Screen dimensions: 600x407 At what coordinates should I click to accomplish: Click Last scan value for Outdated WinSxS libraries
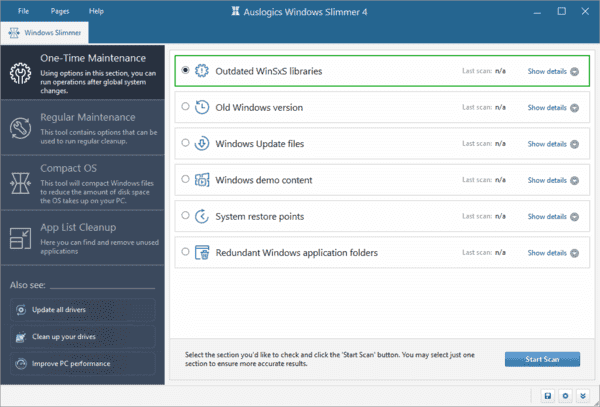click(x=500, y=71)
